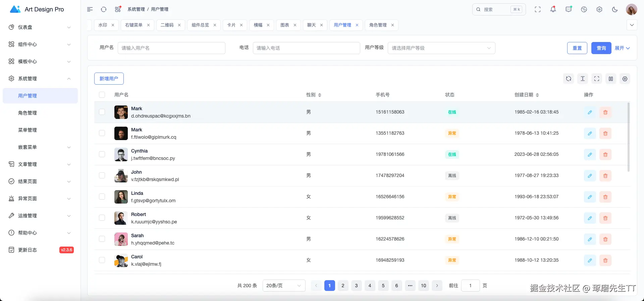644x301 pixels.
Task: Open the user level dropdown
Action: 441,48
